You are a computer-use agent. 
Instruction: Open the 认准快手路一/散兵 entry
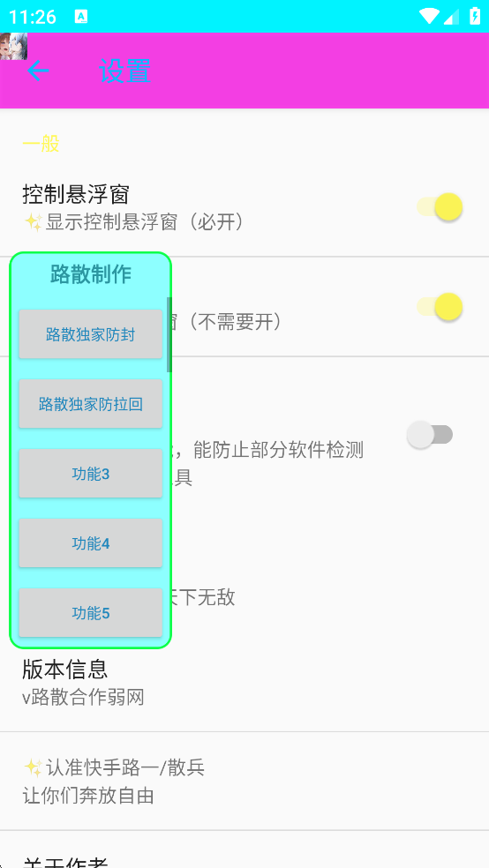244,781
